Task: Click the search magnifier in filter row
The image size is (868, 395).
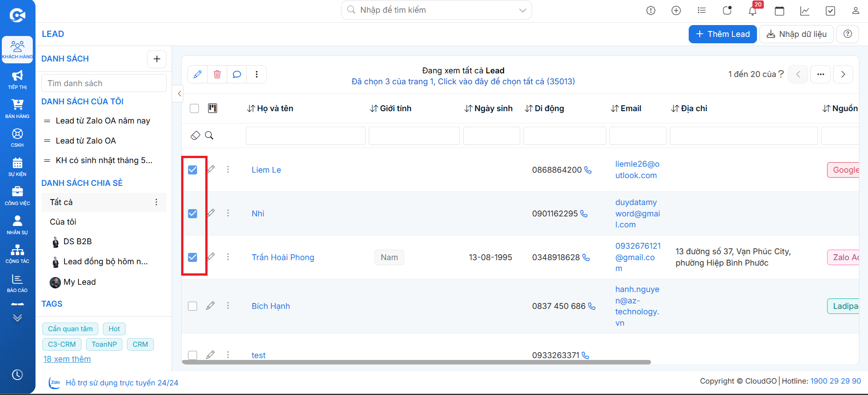Action: click(209, 135)
